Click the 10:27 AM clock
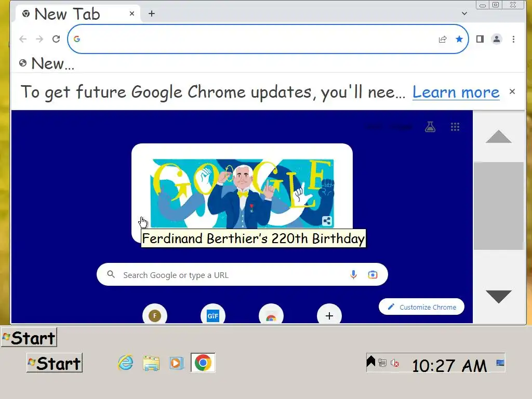Screen dimensions: 532x399 click(x=449, y=365)
